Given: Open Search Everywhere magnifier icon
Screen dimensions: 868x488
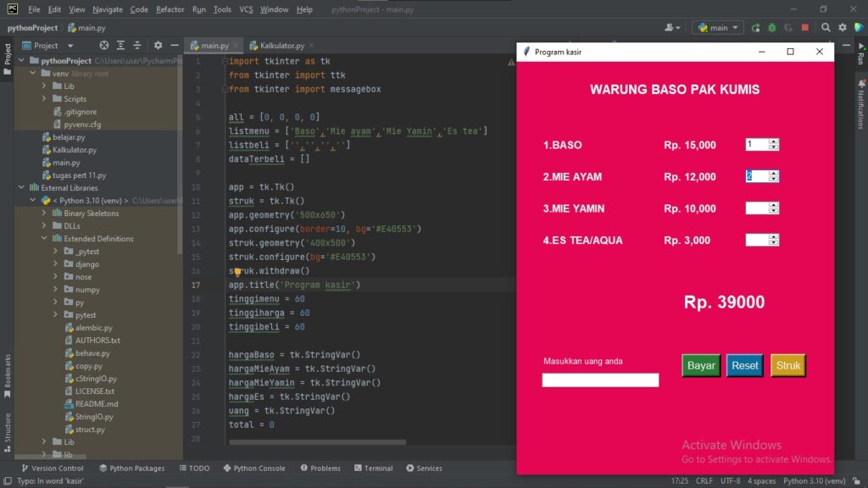Looking at the screenshot, I should click(826, 28).
